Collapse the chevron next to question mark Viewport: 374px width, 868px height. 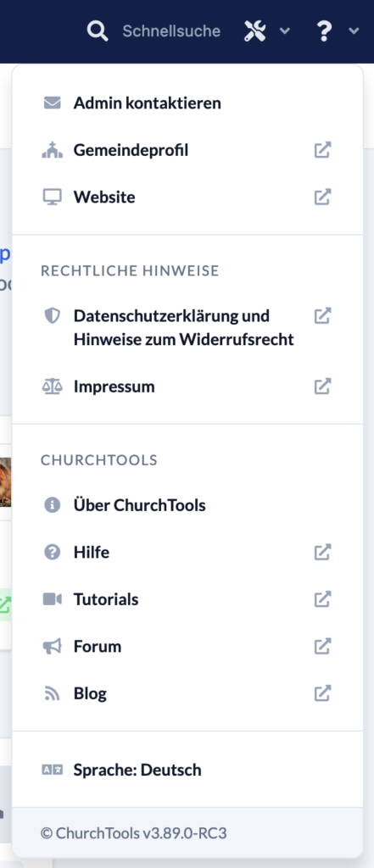pos(354,31)
